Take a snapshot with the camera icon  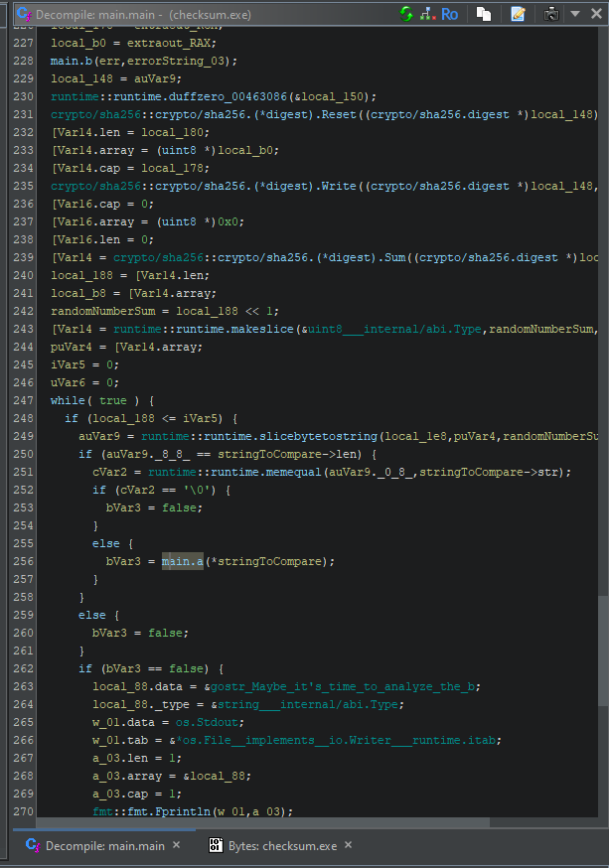tap(552, 14)
